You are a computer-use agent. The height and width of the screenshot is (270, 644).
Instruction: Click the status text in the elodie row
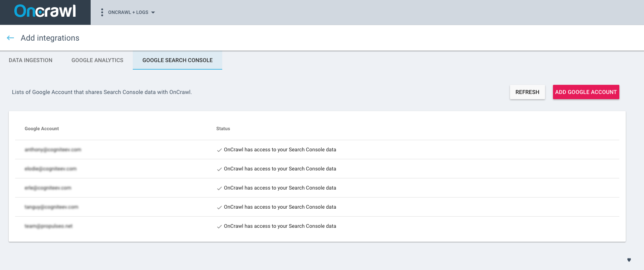(280, 169)
